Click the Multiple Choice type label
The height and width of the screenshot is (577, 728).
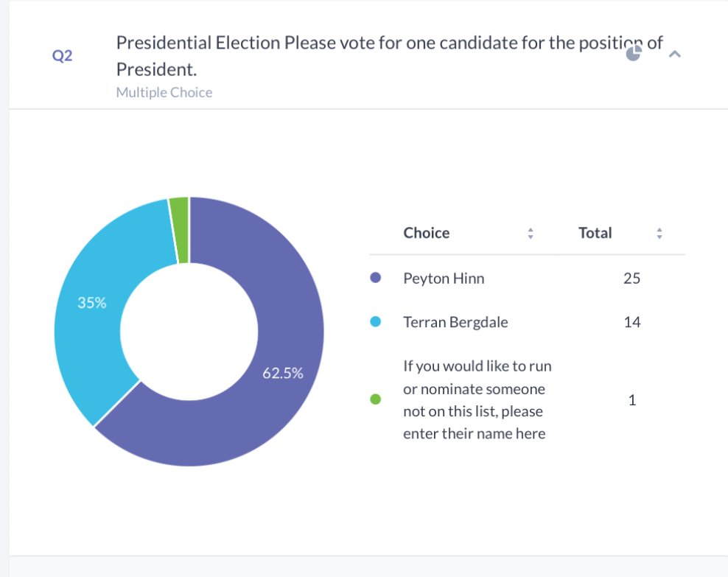click(x=164, y=92)
